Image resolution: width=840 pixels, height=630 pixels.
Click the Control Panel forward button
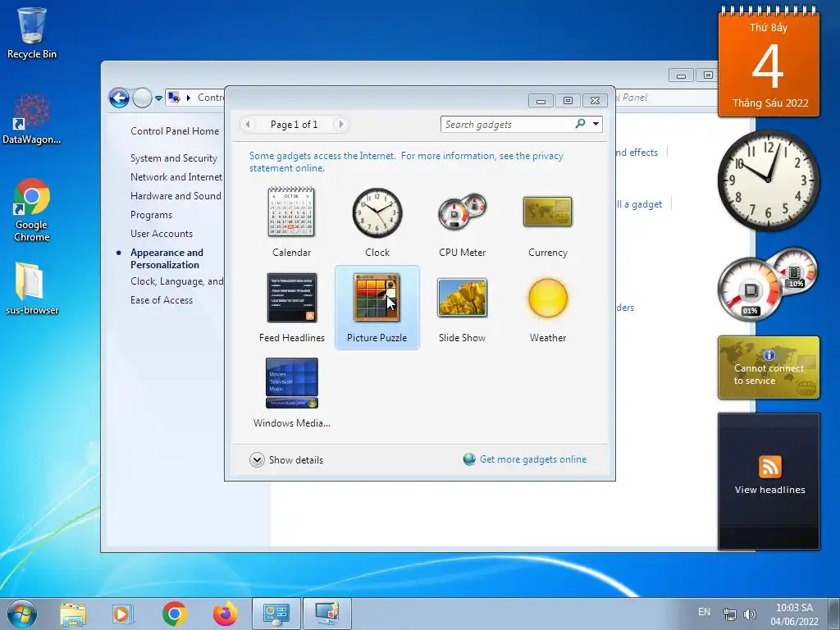tap(142, 98)
